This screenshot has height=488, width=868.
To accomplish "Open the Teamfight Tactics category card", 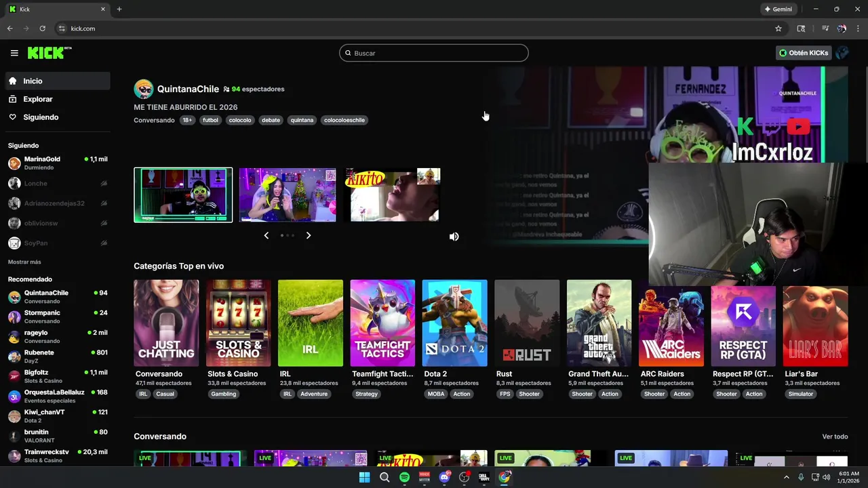I will [382, 323].
